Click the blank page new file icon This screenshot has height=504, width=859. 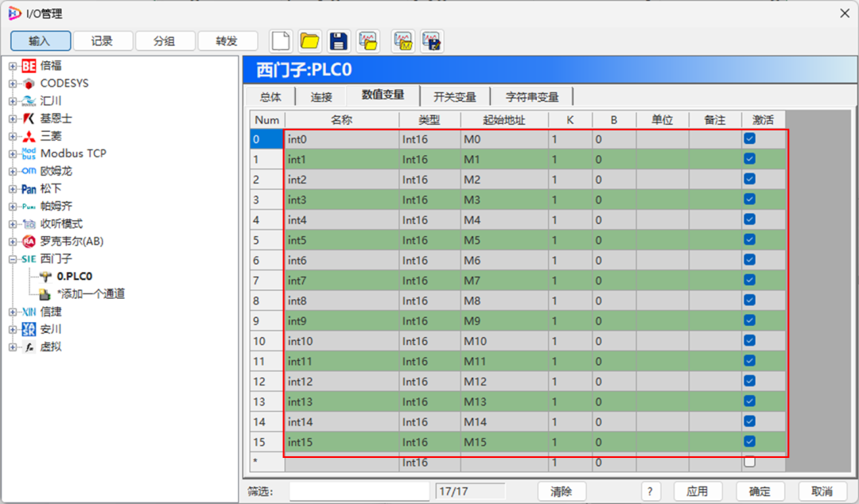(x=281, y=41)
